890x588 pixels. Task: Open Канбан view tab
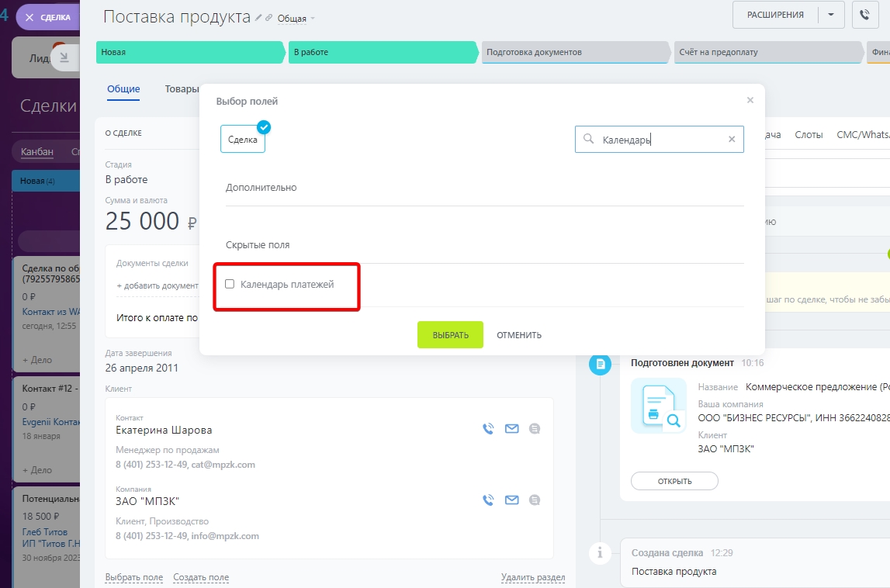point(37,151)
